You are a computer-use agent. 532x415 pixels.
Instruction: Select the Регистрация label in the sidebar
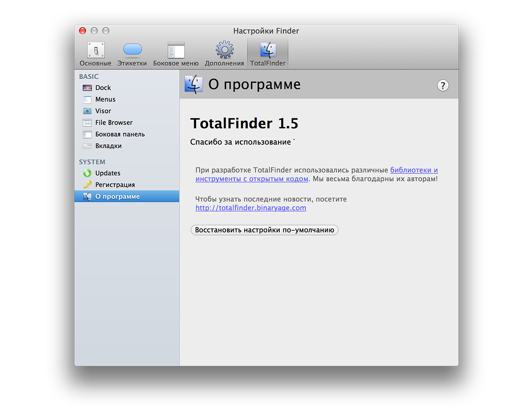coord(115,185)
